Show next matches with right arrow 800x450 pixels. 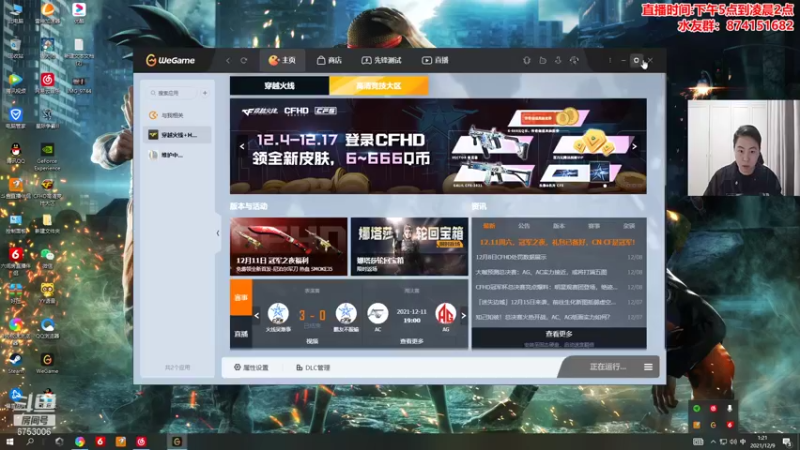[463, 315]
